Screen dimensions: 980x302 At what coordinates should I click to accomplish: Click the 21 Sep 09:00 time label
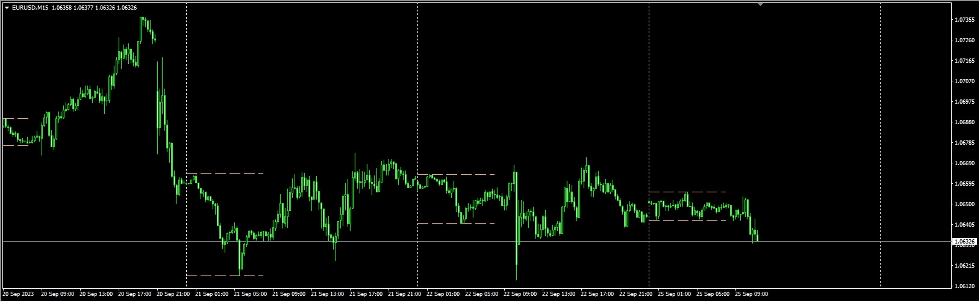[289, 295]
